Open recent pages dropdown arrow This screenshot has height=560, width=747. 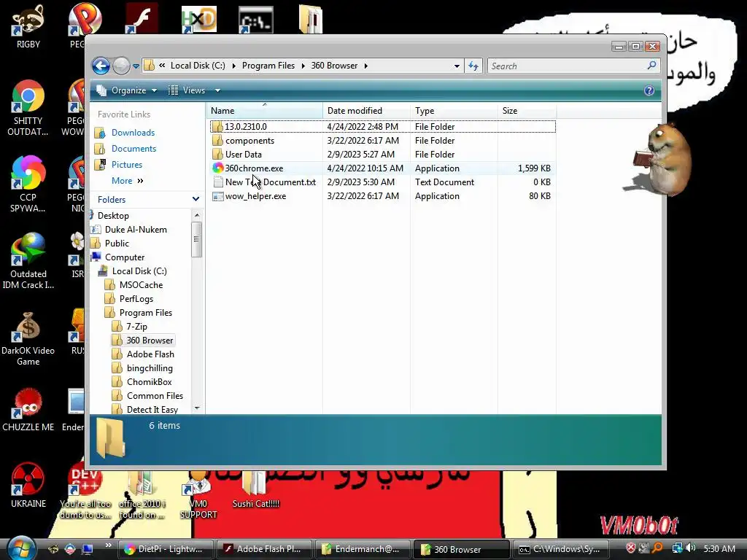136,66
